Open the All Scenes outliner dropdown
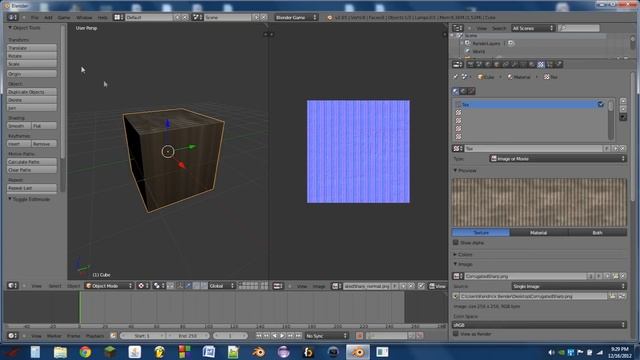Screen dimensions: 640x360 pos(533,28)
